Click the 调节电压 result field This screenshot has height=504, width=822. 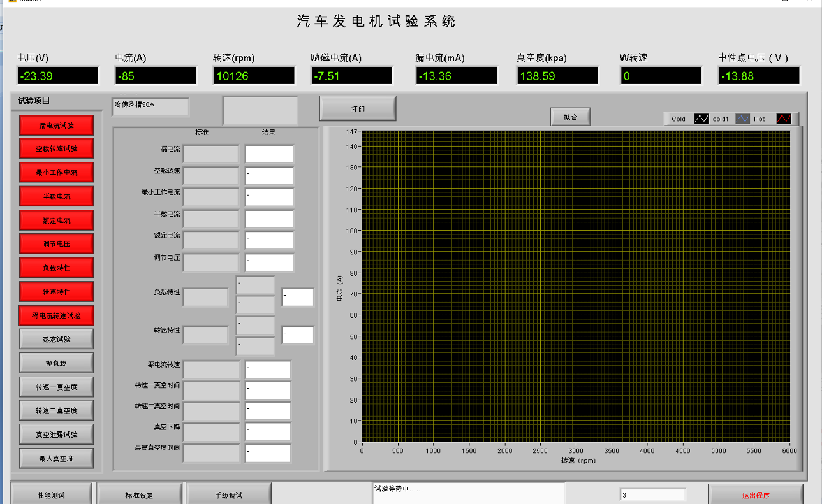(x=269, y=263)
